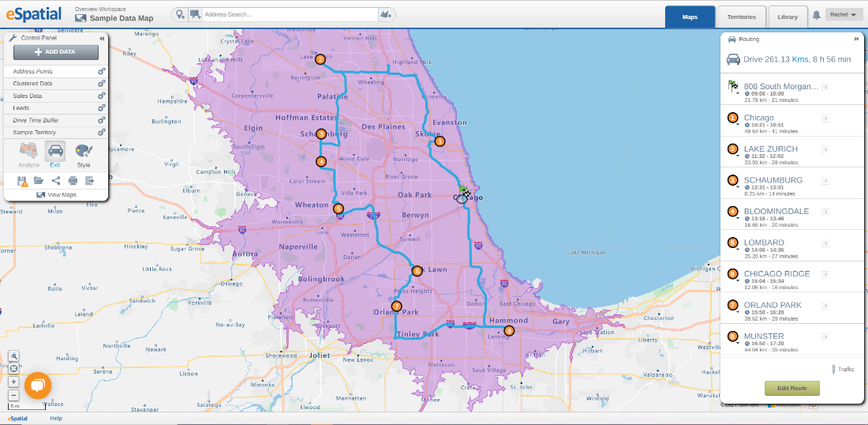This screenshot has height=425, width=868.
Task: Open stop-type dropdown under MUNSTER marker 8
Action: (x=738, y=344)
